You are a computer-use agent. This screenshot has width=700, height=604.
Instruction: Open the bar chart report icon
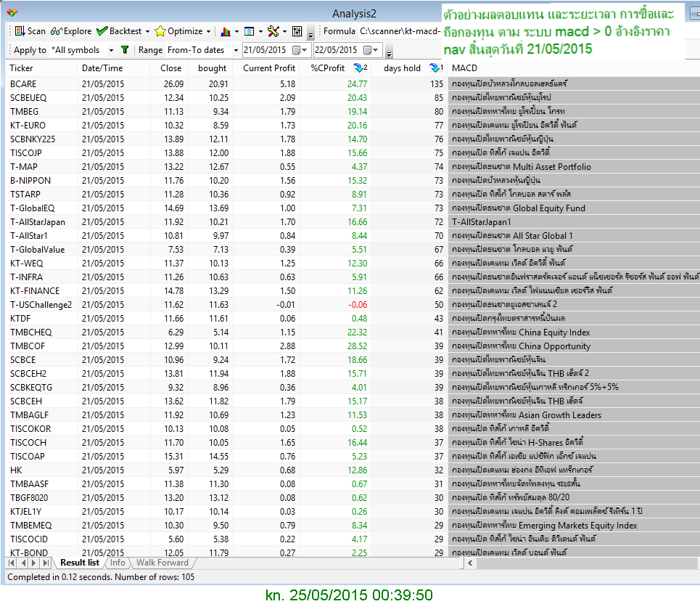tap(226, 31)
